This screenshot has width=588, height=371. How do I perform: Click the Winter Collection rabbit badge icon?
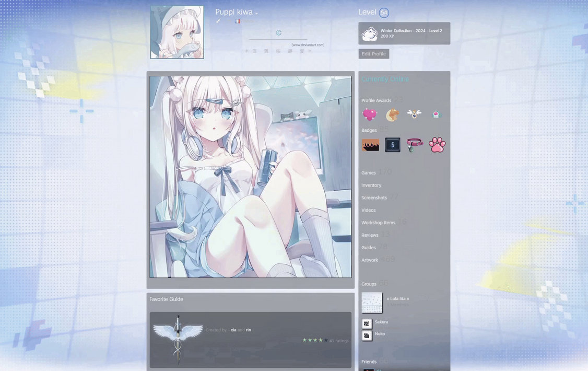pos(370,33)
